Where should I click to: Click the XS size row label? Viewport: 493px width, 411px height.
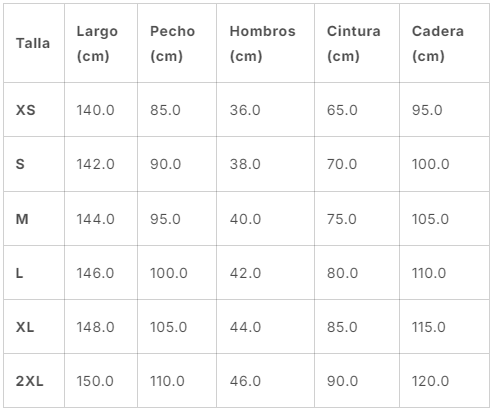pos(26,110)
